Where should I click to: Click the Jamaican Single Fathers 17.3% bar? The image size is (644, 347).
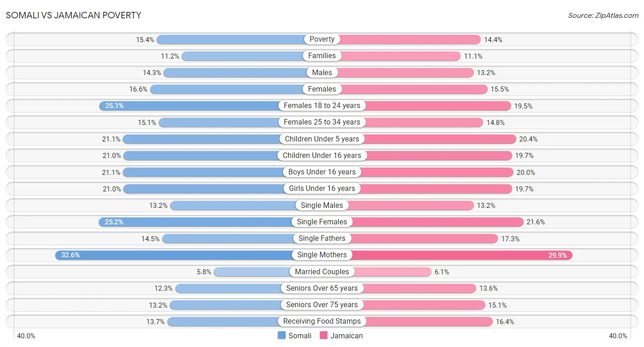[410, 239]
